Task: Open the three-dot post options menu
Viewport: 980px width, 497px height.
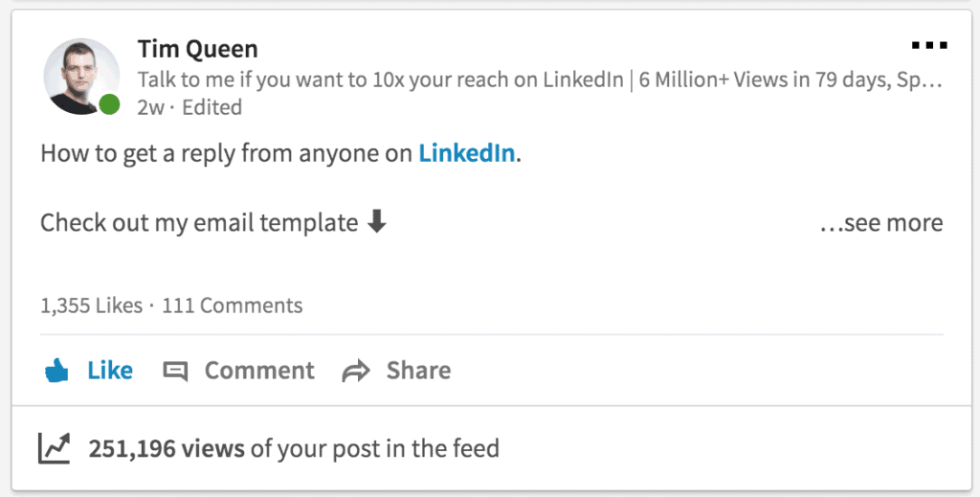Action: tap(928, 45)
